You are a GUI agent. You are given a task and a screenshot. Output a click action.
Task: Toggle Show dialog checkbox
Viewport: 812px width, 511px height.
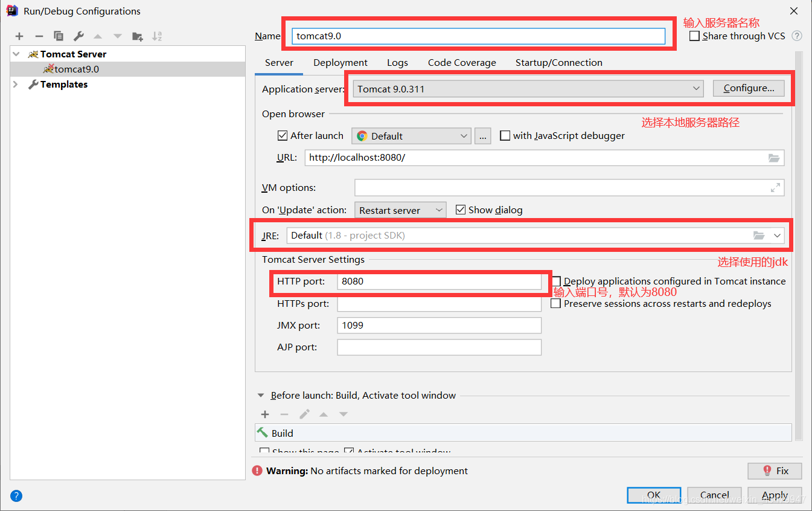[461, 210]
